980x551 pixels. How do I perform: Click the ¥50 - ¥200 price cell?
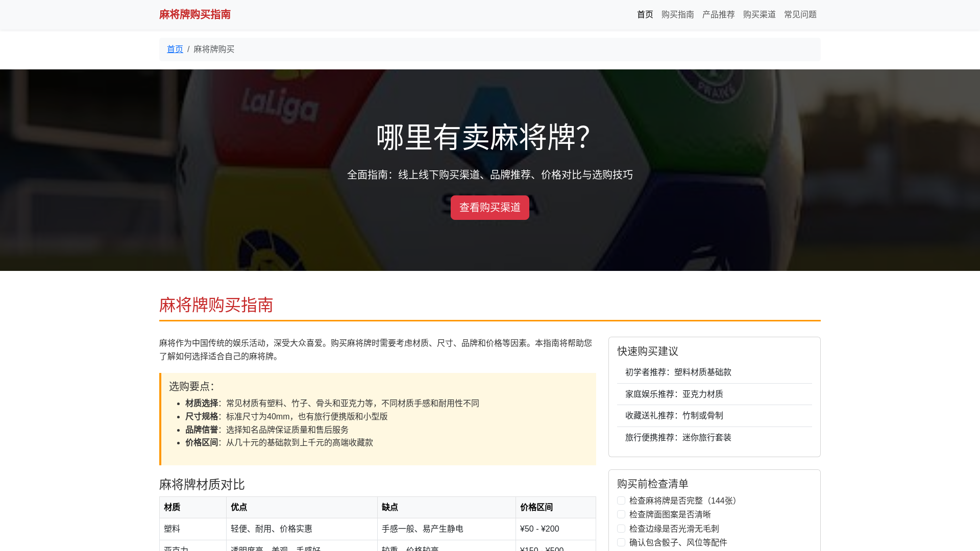pos(556,529)
